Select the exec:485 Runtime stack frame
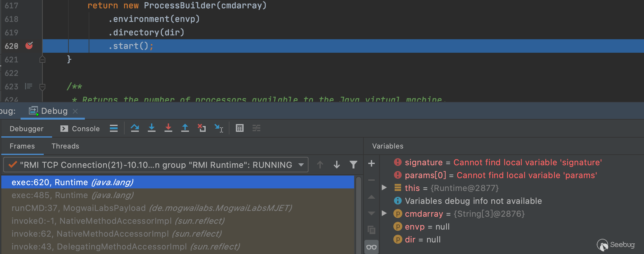Image resolution: width=644 pixels, height=254 pixels. click(72, 195)
